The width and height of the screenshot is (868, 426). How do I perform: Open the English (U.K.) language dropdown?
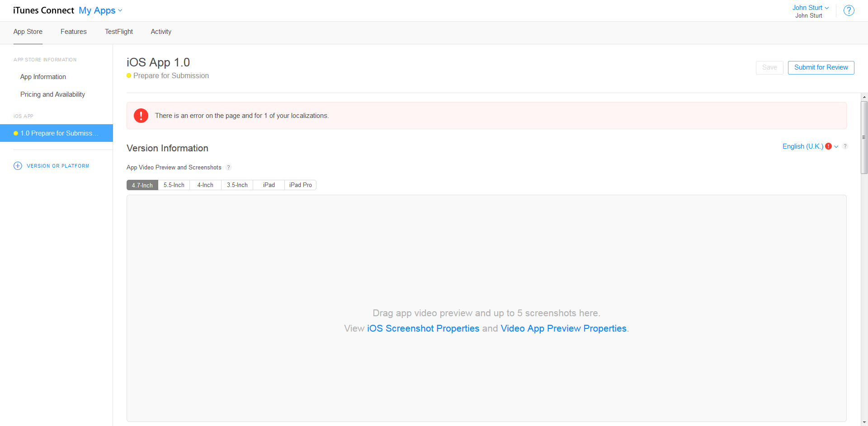803,146
